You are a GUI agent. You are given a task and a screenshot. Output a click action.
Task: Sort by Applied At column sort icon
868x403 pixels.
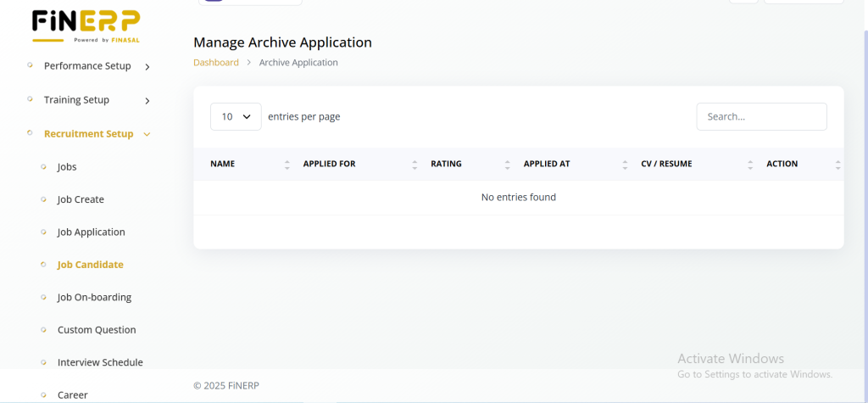click(625, 165)
